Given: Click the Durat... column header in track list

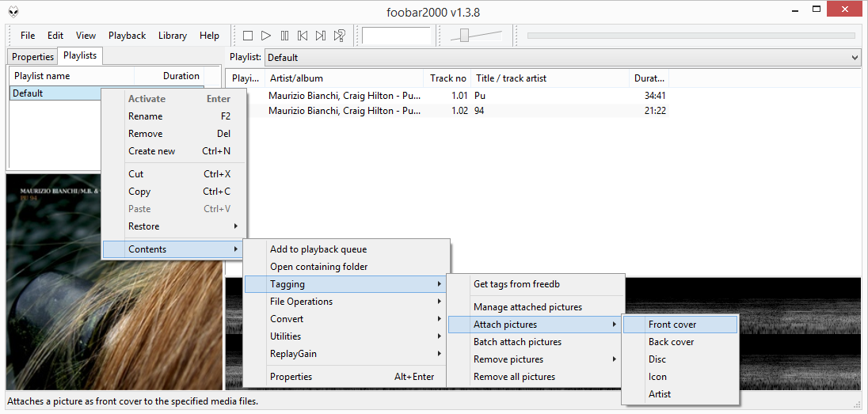Looking at the screenshot, I should click(x=649, y=78).
